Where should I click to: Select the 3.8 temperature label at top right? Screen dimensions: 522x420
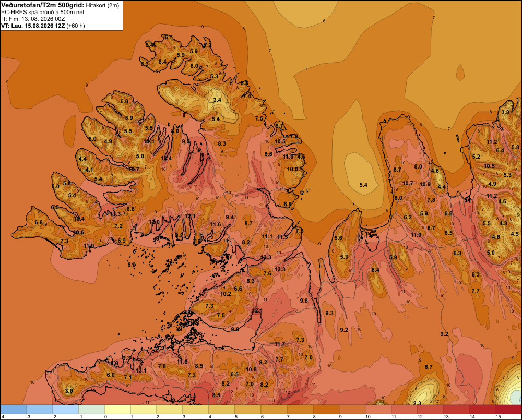(505, 112)
